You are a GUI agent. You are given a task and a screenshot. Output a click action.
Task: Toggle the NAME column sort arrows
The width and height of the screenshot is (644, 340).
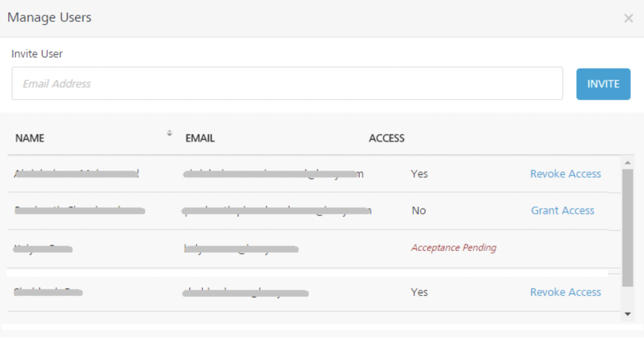pos(169,133)
